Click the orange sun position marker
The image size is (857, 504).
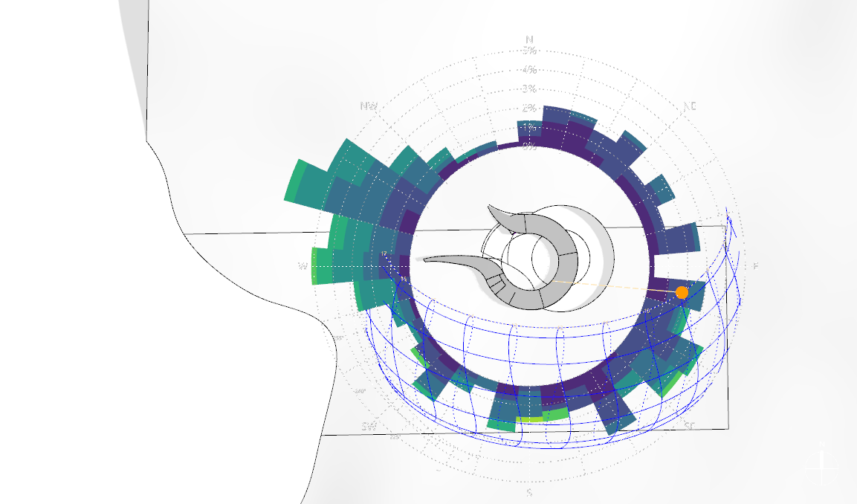pyautogui.click(x=682, y=292)
